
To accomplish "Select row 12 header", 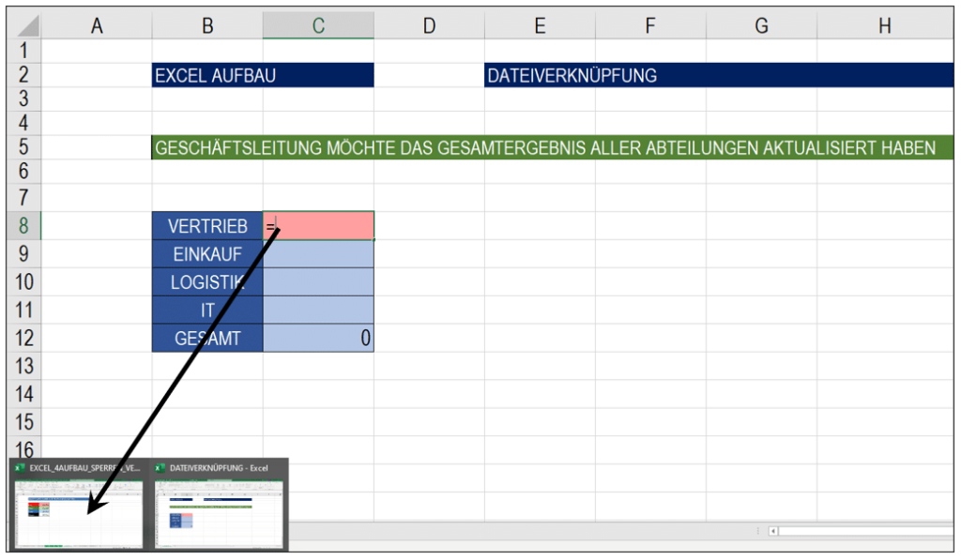I will point(23,338).
